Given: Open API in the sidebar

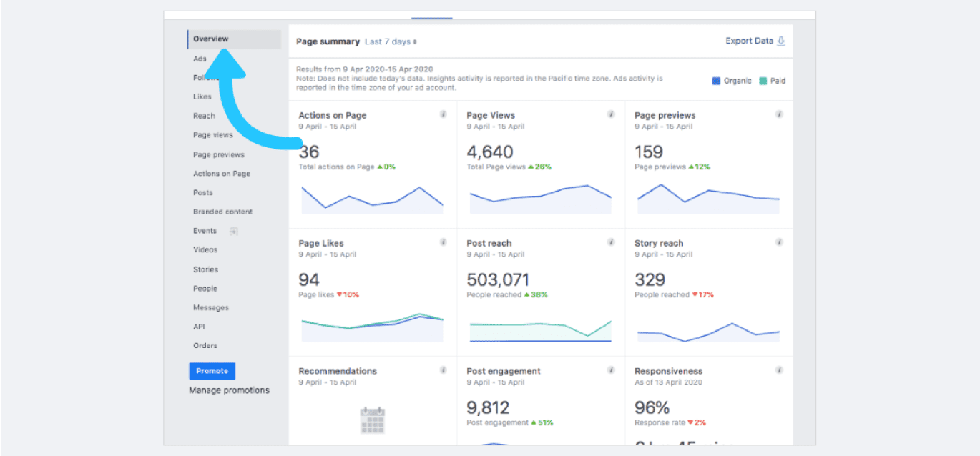Looking at the screenshot, I should click(x=199, y=327).
